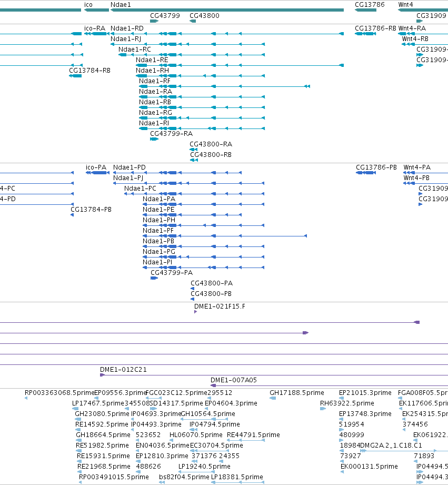Select feature DME1-007A05
Image resolution: width=448 pixels, height=485 pixels.
pyautogui.click(x=233, y=380)
